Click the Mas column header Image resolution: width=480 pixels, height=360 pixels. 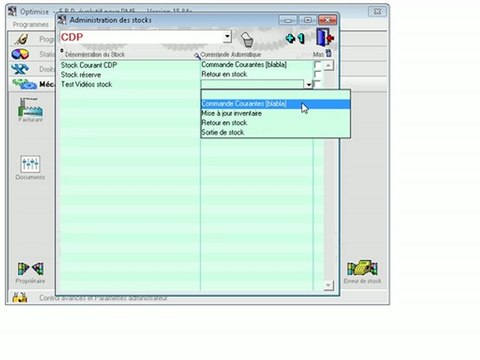click(x=318, y=54)
